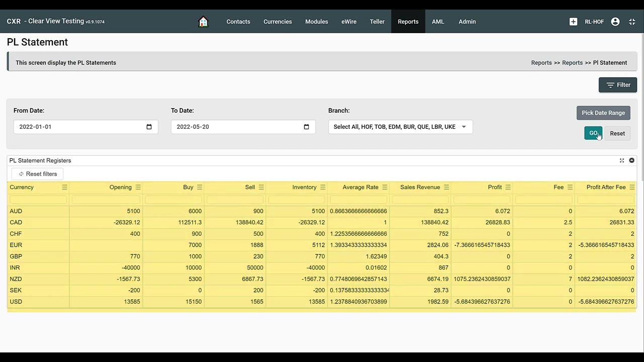This screenshot has height=362, width=644.
Task: Open From Date calendar picker icon
Action: coord(149,127)
